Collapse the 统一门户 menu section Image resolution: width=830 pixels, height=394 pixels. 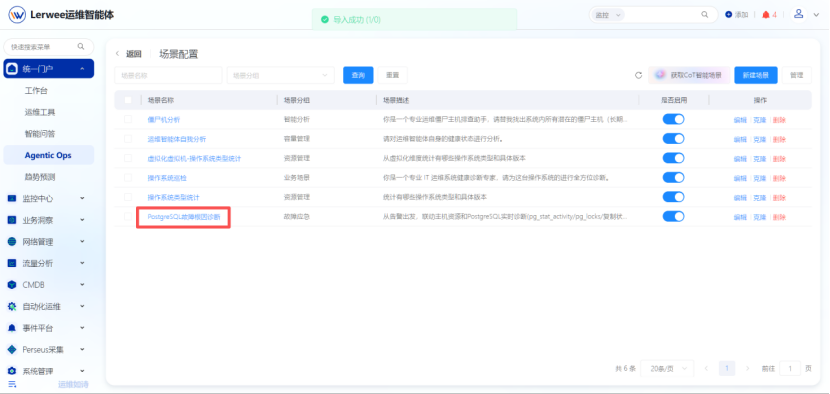coord(83,69)
